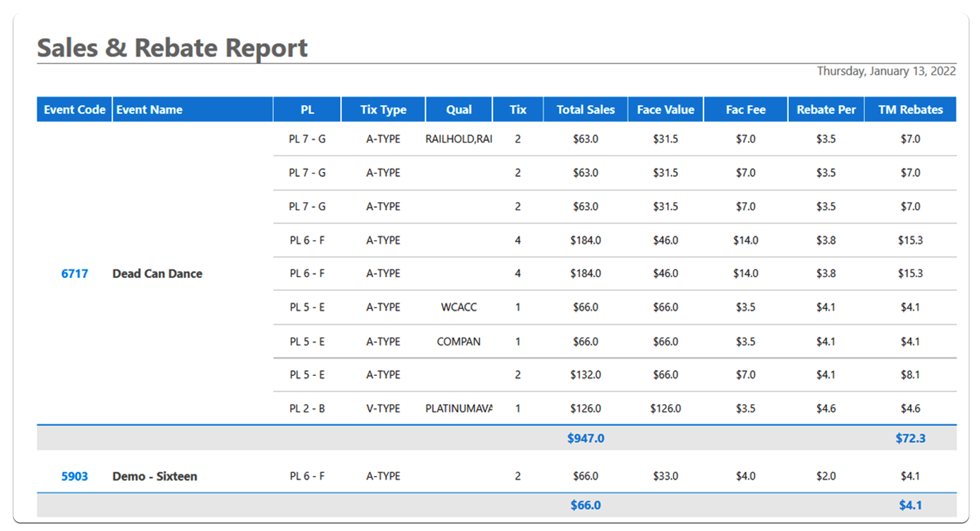Viewport: 980px width, 531px height.
Task: Select the $947.0 total sales value
Action: click(x=586, y=438)
